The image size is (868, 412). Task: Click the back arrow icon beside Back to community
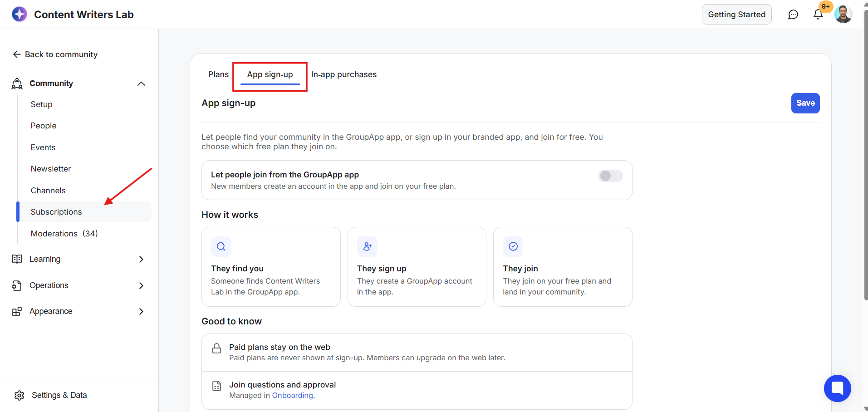17,54
